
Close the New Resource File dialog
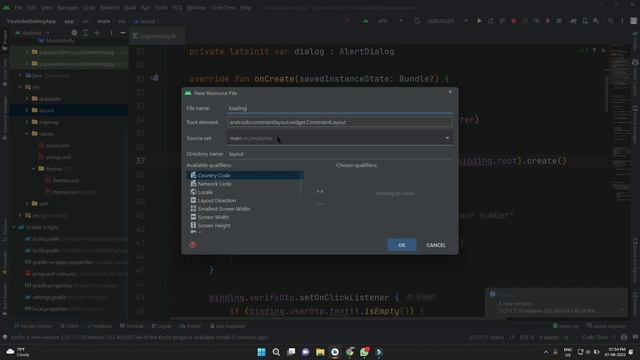pyautogui.click(x=450, y=92)
